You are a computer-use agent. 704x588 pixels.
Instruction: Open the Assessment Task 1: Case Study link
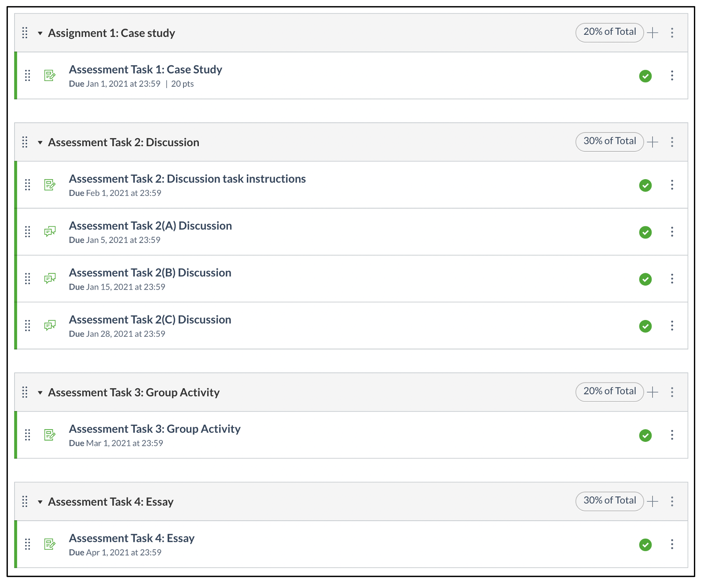pyautogui.click(x=146, y=70)
